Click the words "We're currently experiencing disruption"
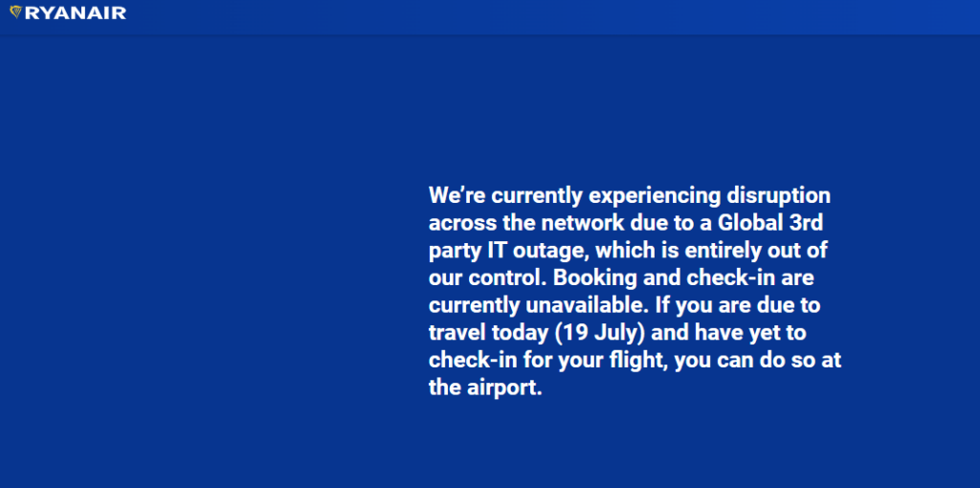The image size is (980, 488). (630, 195)
